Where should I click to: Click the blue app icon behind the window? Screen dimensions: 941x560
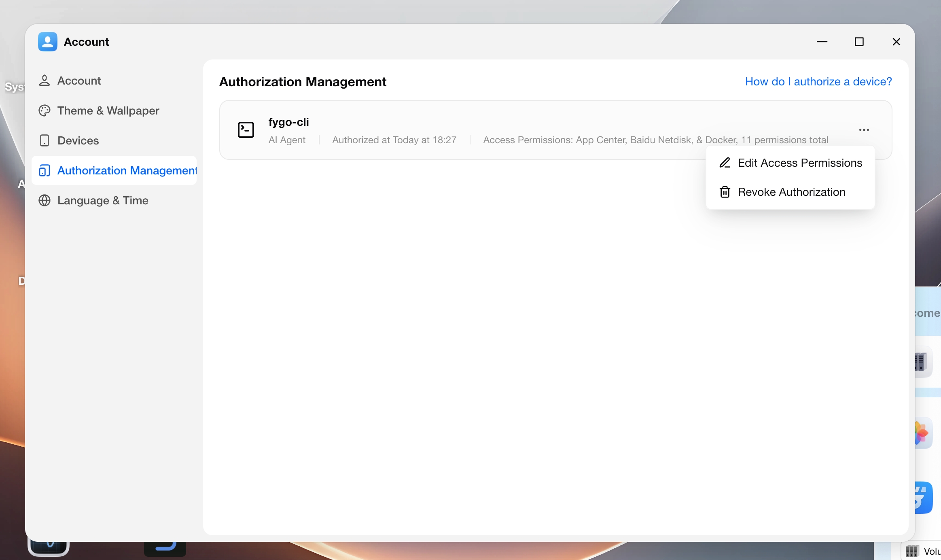[x=924, y=498]
